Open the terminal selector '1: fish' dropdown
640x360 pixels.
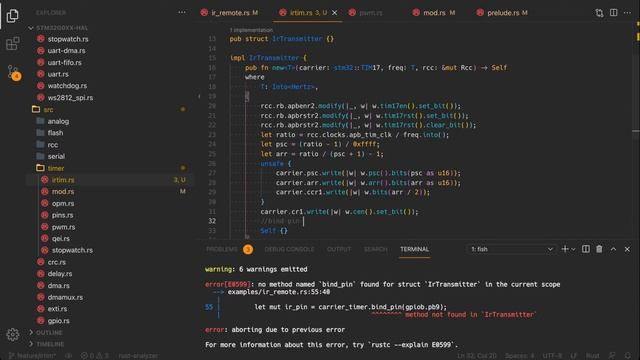click(511, 249)
